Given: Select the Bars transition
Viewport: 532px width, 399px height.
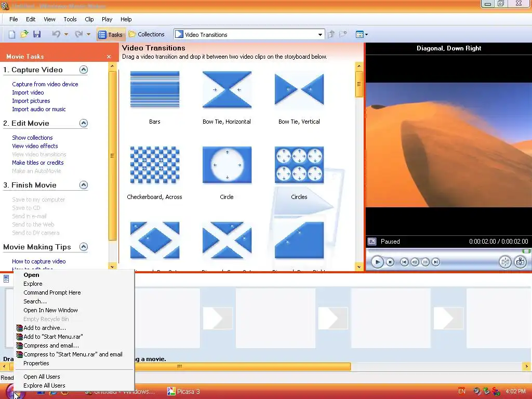Looking at the screenshot, I should point(155,89).
